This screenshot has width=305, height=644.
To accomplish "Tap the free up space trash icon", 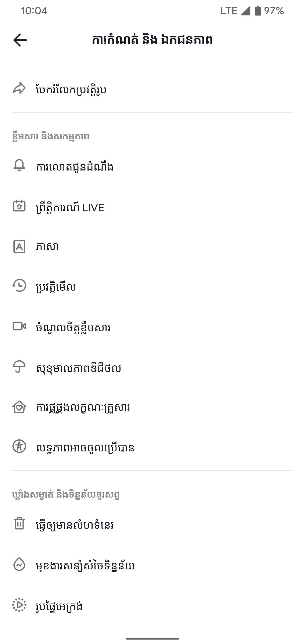I will 19,523.
